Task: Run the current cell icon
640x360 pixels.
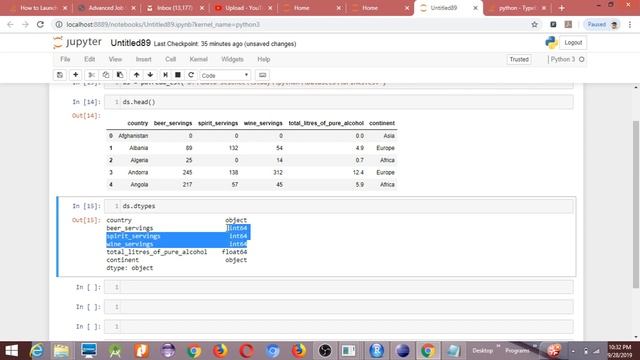Action: (165, 75)
